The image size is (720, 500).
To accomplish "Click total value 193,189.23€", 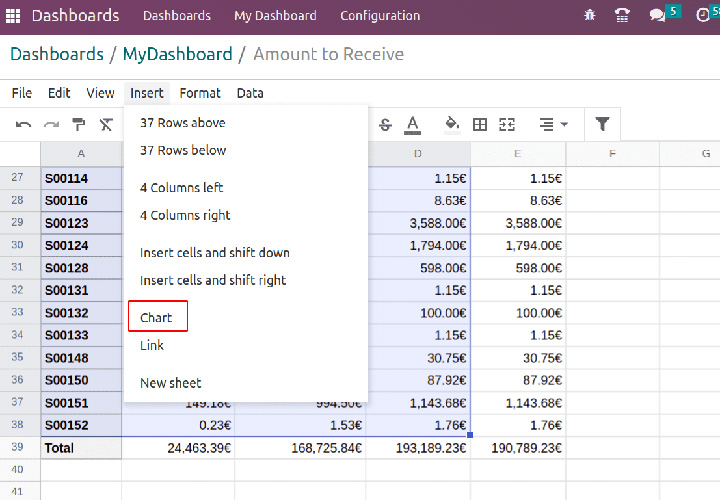I will pyautogui.click(x=418, y=448).
